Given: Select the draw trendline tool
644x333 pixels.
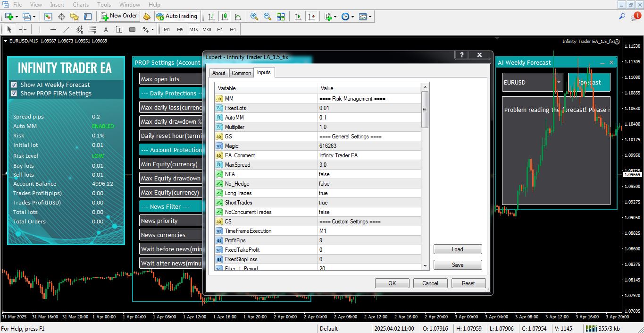Looking at the screenshot, I should tap(66, 29).
